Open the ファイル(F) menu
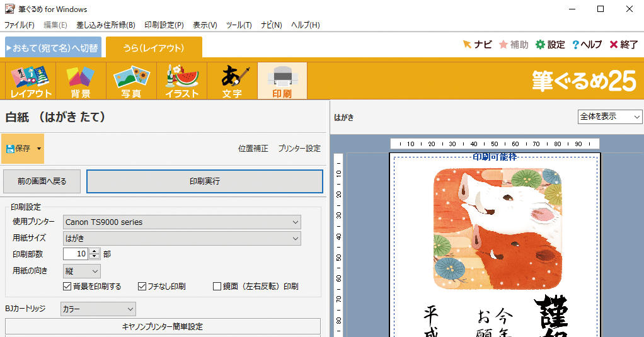 point(20,25)
